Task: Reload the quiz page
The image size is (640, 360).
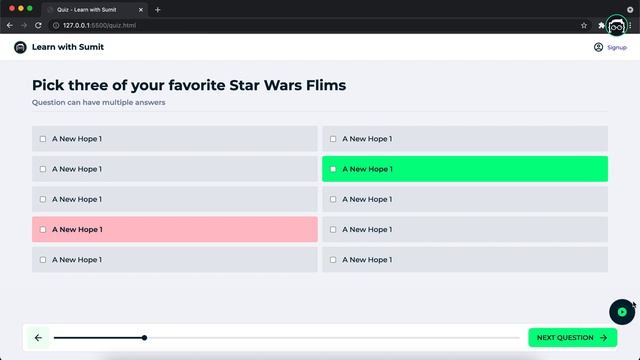Action: (38, 25)
